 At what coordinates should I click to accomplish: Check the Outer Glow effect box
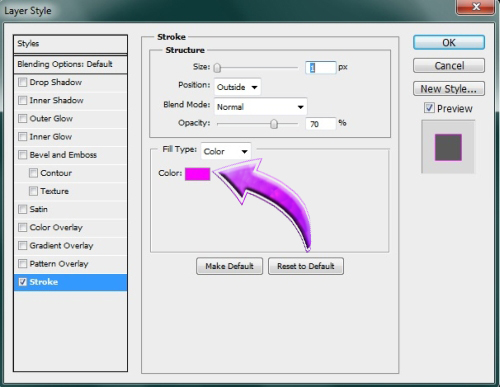[x=22, y=118]
